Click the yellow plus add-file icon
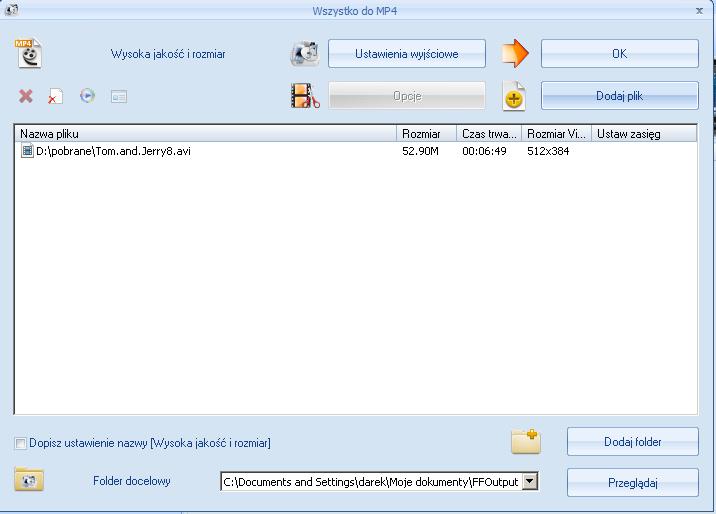Viewport: 716px width, 514px height. pos(514,96)
